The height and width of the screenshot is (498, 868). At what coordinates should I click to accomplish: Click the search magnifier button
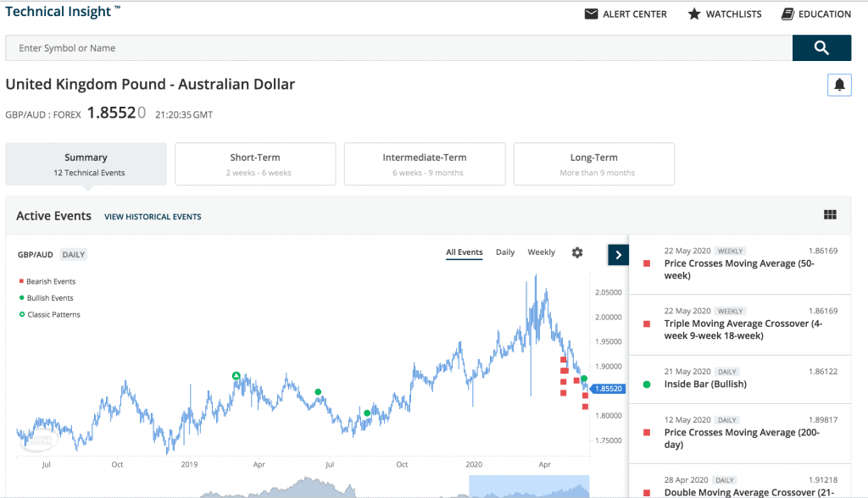(x=821, y=48)
